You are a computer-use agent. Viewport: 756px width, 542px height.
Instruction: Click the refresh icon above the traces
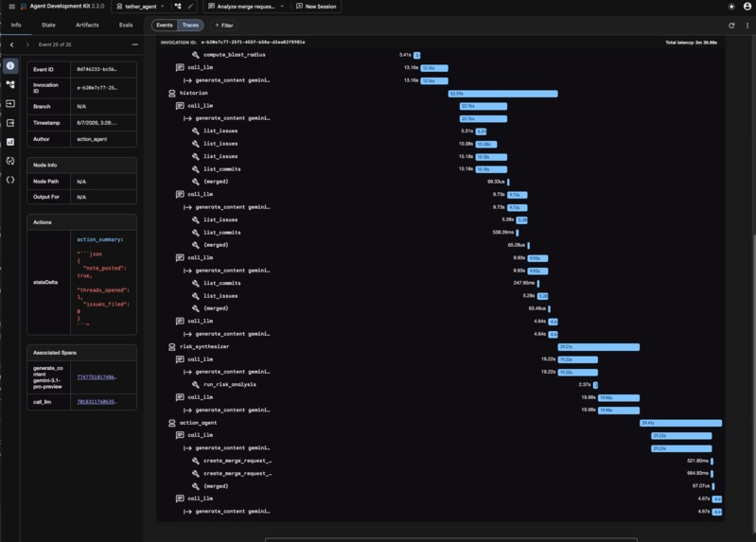click(x=731, y=26)
